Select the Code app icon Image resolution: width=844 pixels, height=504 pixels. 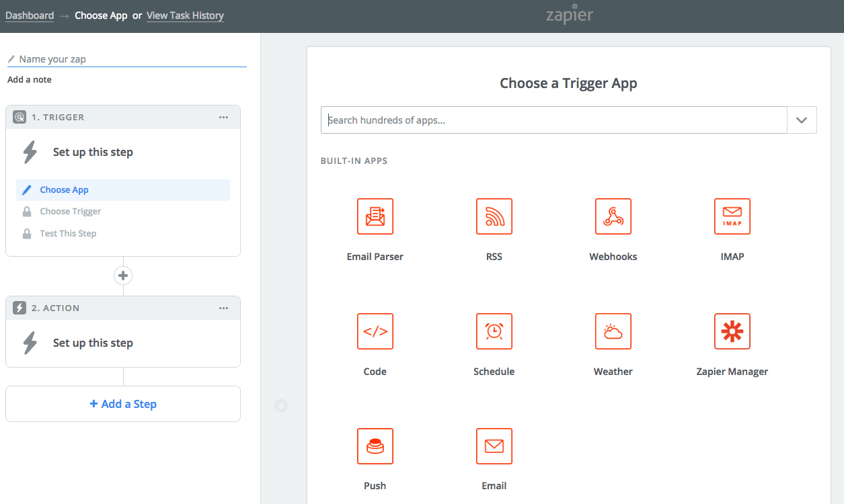[375, 331]
